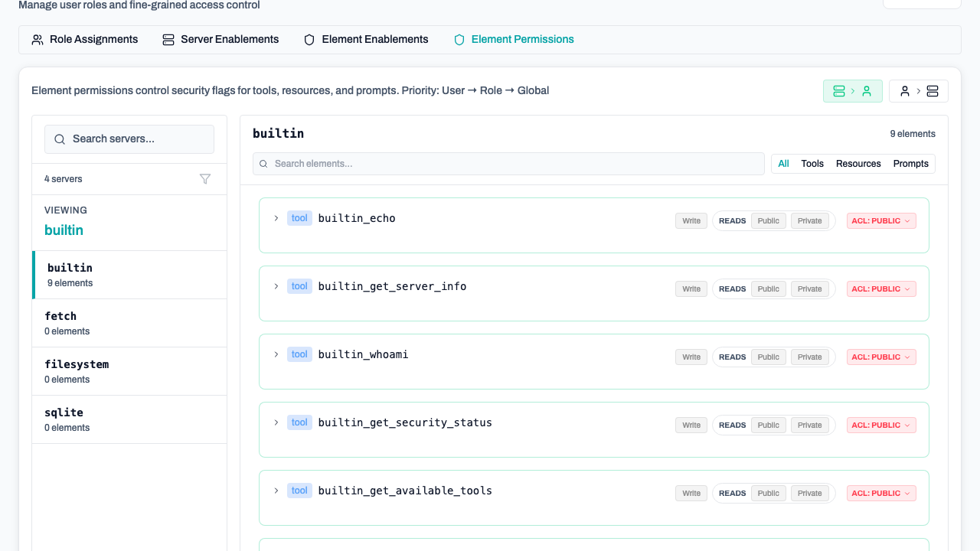980x551 pixels.
Task: Enable Write permission for builtin_echo
Action: coord(691,220)
